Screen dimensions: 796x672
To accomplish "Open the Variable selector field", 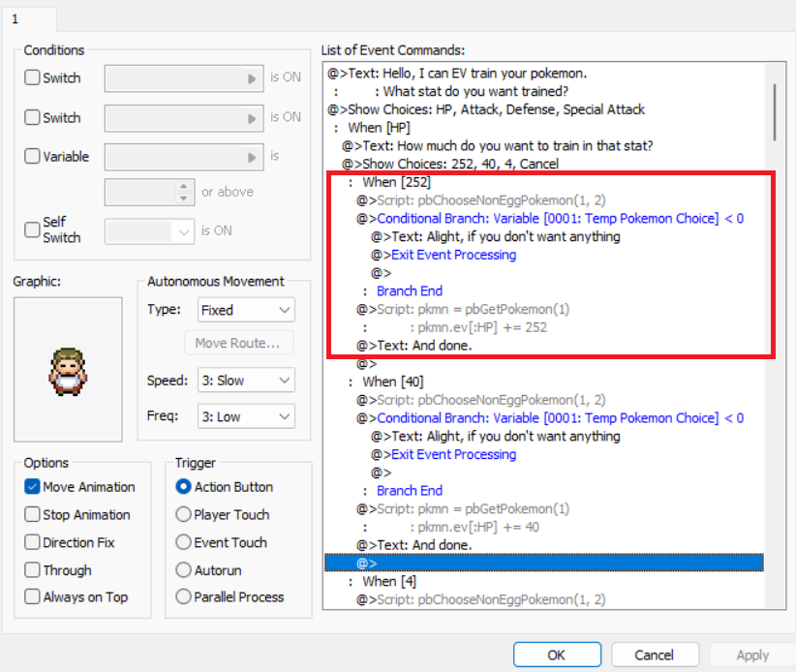I will (x=184, y=157).
